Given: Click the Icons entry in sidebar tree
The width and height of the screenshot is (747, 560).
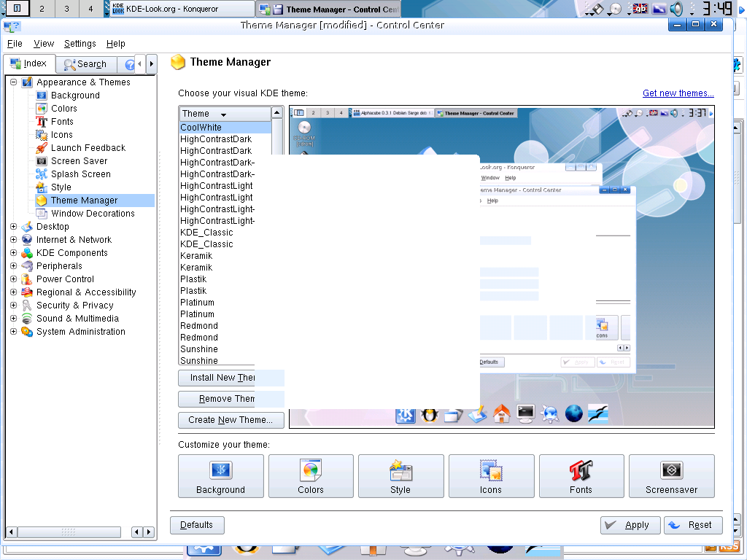Looking at the screenshot, I should tap(61, 135).
